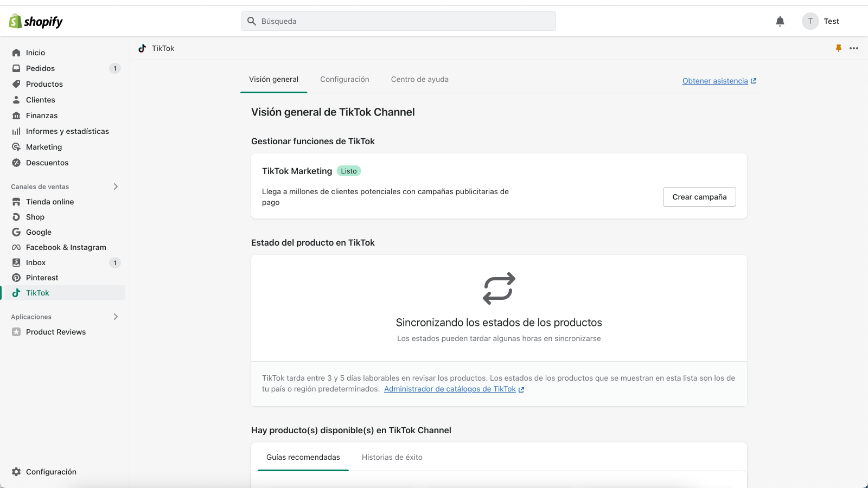Click the Google channel icon
The image size is (868, 488).
[16, 232]
